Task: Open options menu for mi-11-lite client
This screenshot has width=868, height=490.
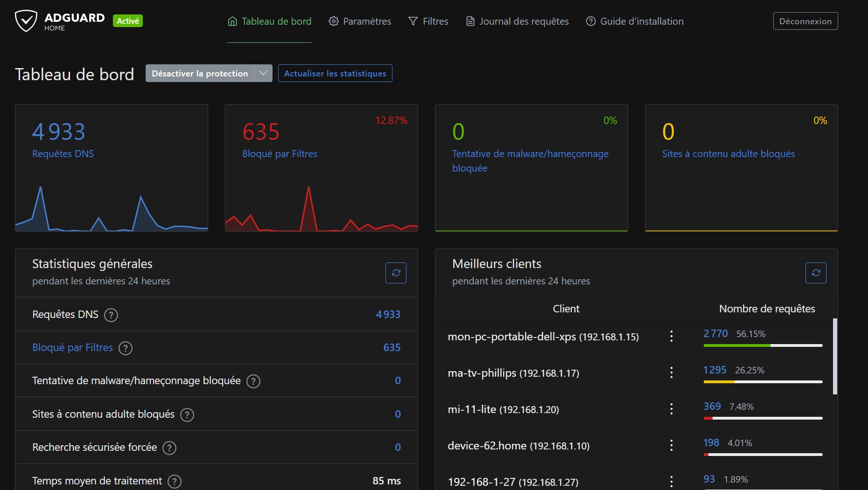Action: tap(672, 409)
